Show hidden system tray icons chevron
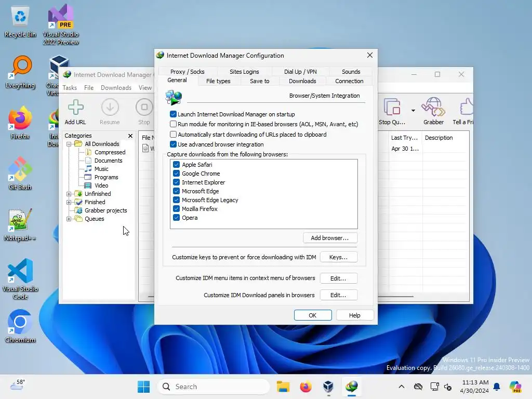 [402, 387]
